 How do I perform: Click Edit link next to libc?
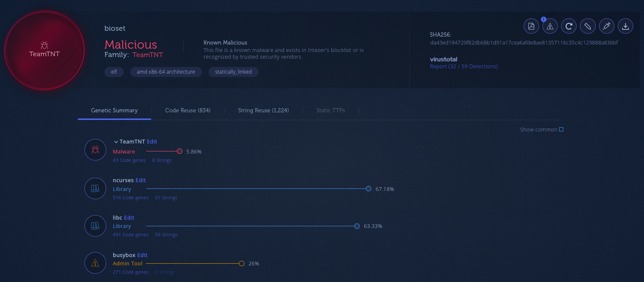click(x=129, y=218)
